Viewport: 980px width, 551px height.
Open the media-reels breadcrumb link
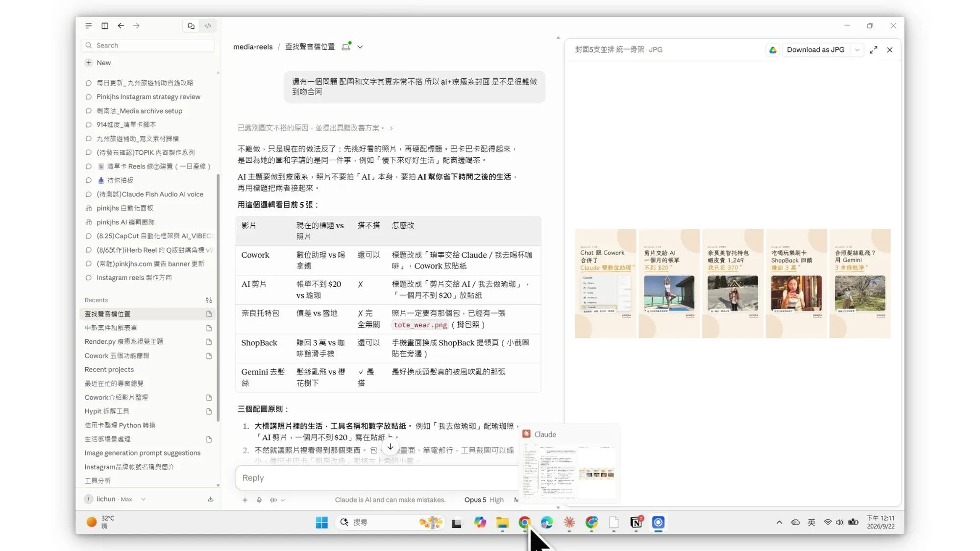(253, 47)
